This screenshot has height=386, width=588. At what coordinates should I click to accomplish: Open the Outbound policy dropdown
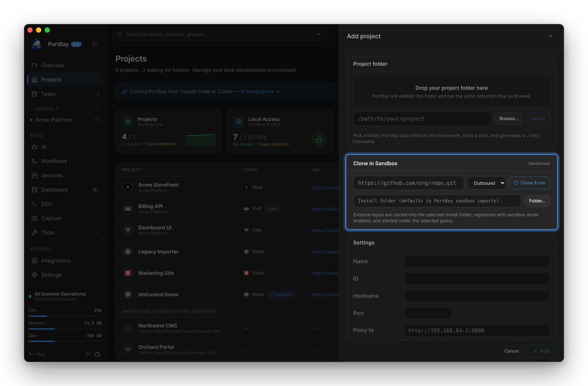click(486, 183)
